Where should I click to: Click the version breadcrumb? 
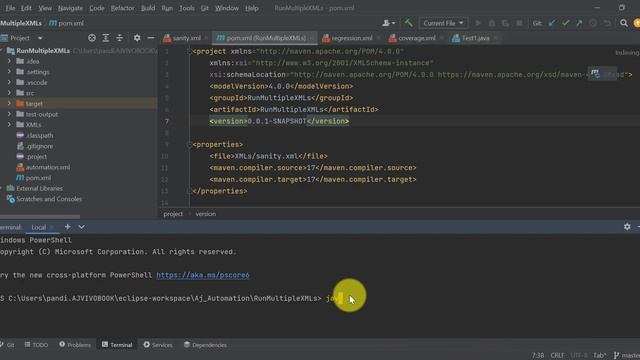[205, 214]
